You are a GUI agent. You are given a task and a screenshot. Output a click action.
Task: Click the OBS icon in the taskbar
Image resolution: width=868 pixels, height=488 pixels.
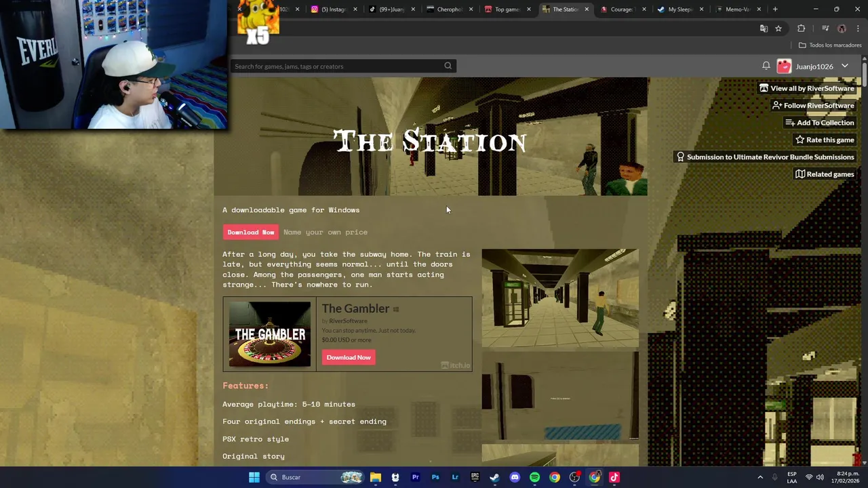click(574, 477)
